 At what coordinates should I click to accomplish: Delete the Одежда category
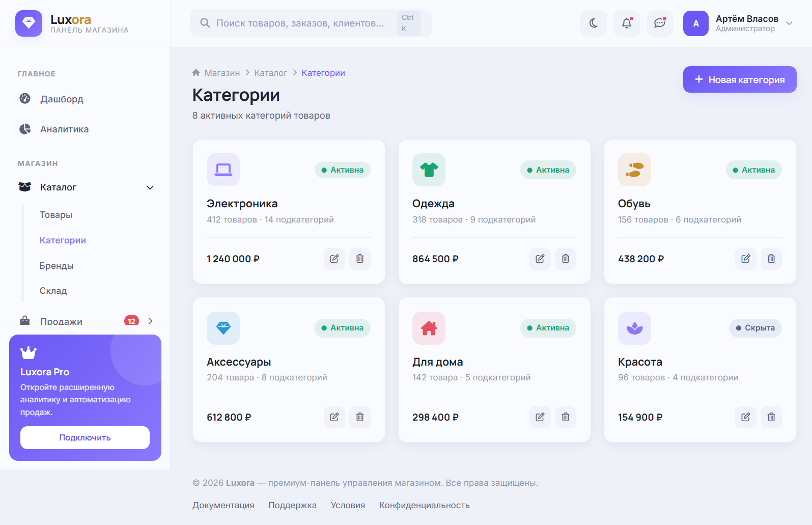(566, 259)
